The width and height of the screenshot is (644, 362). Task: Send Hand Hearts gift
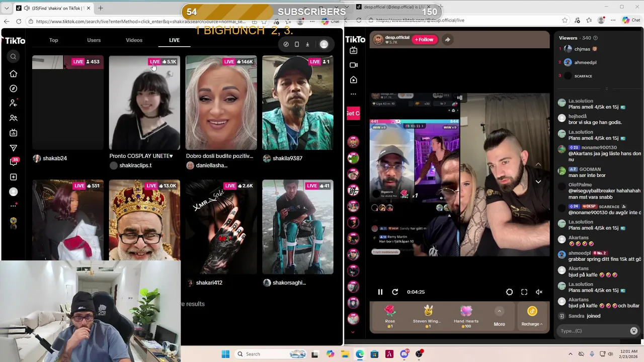click(x=466, y=317)
